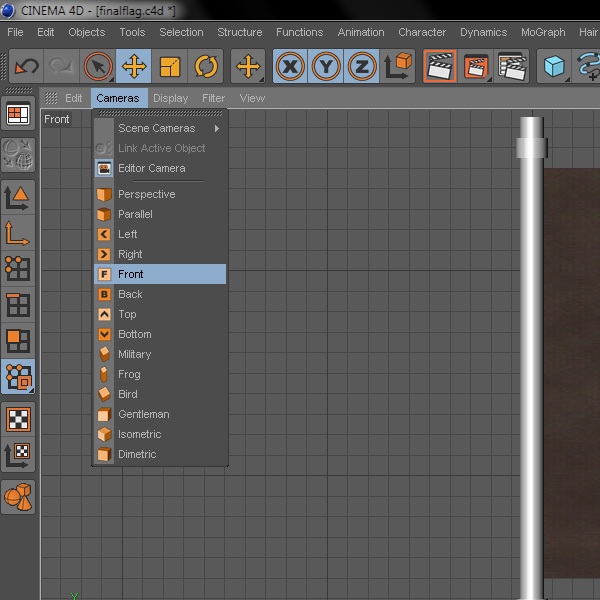
Task: Choose Gentleman projection view
Action: [x=160, y=414]
